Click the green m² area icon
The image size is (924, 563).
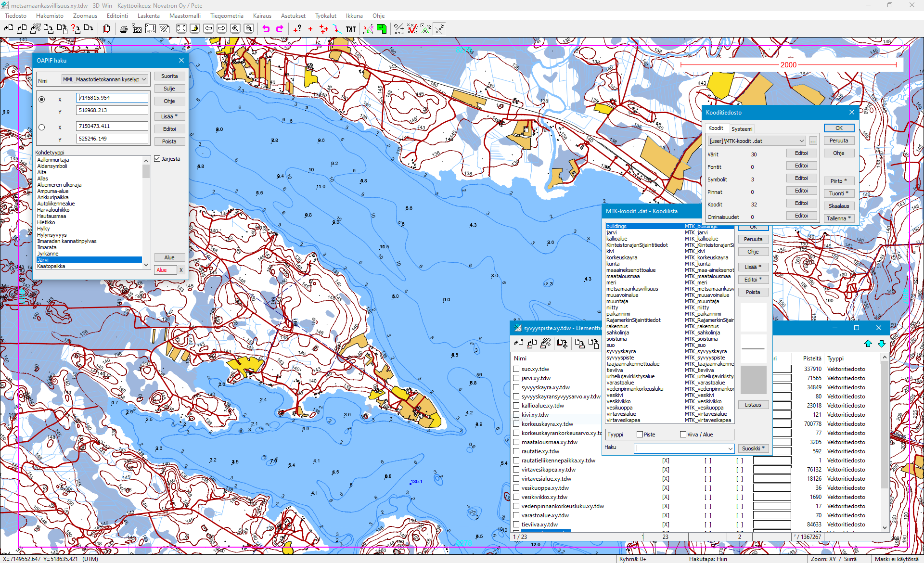point(382,29)
